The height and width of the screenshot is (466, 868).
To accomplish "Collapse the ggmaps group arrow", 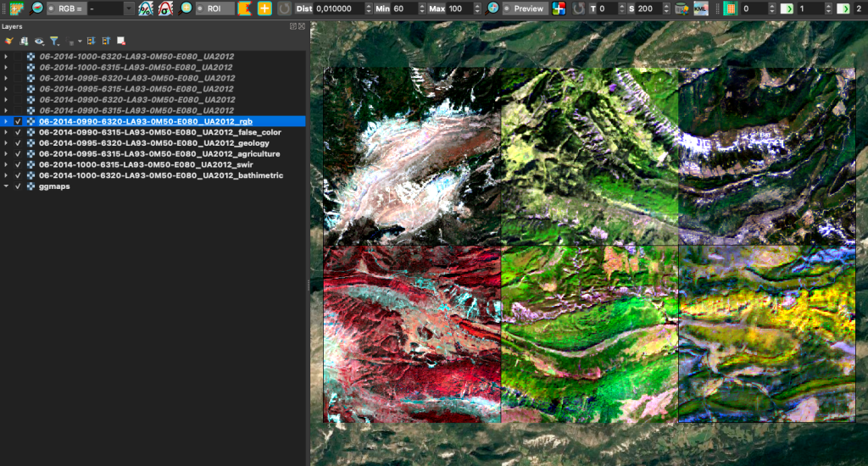I will point(6,186).
